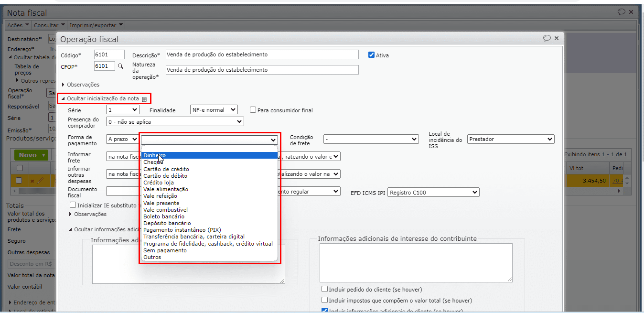The image size is (644, 313).
Task: Click the red delete icon in product row
Action: pos(32,181)
